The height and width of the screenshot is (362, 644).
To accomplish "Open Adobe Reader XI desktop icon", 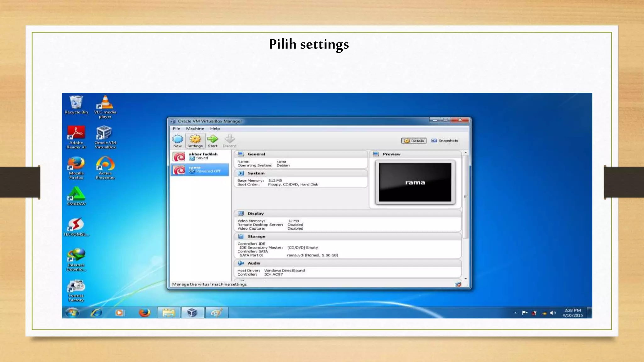I will pyautogui.click(x=76, y=137).
